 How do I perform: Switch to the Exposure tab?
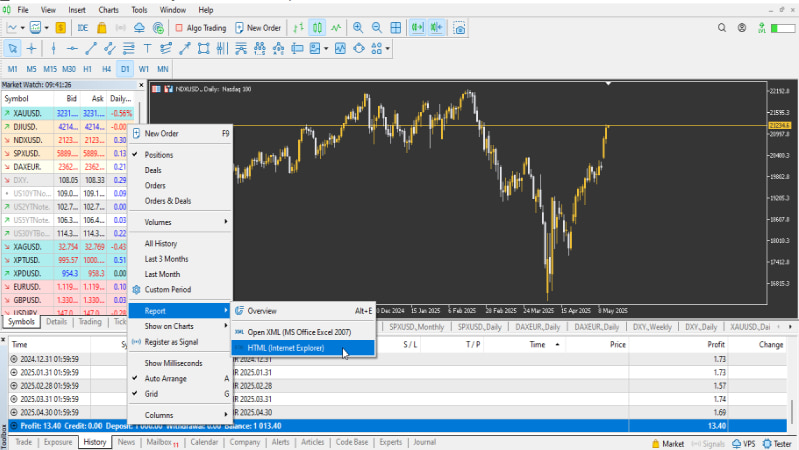pyautogui.click(x=58, y=441)
